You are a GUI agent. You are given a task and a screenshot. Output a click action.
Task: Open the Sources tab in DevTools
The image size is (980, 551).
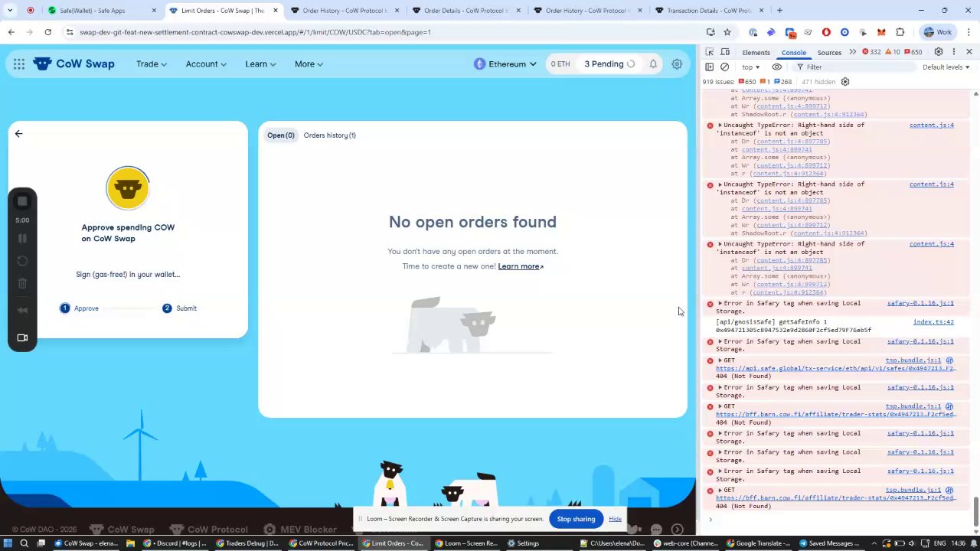[x=829, y=52]
